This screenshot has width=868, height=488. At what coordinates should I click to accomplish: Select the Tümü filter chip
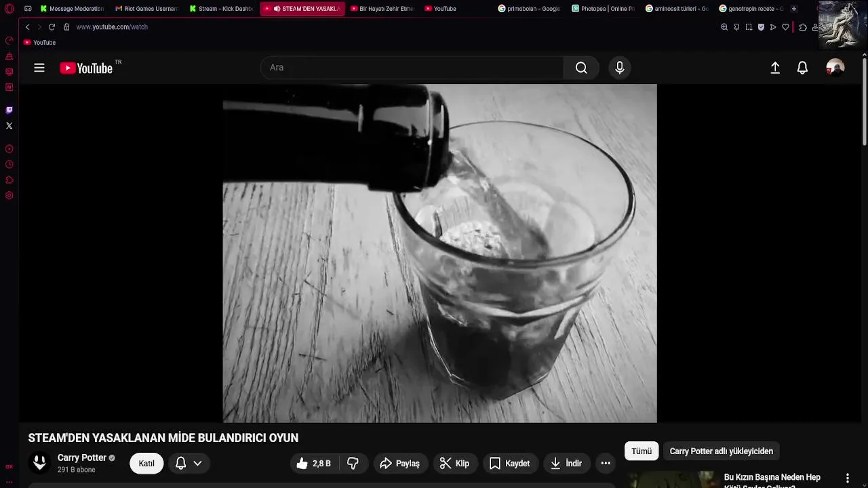click(642, 451)
